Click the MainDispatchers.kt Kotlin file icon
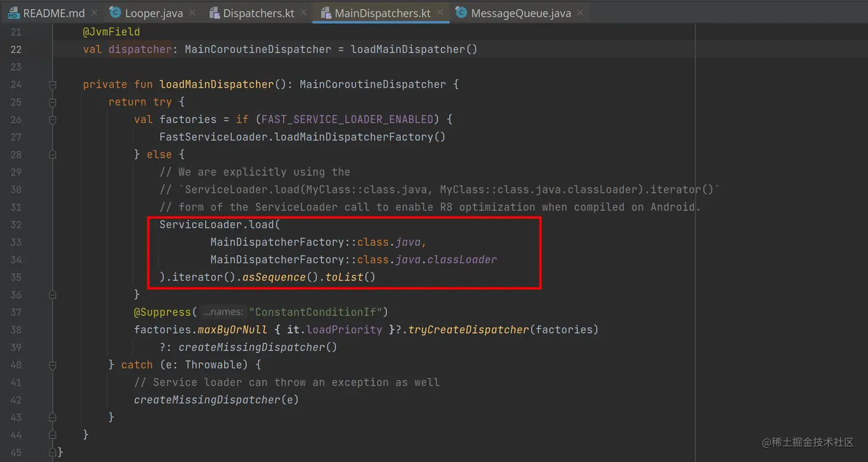The image size is (868, 462). coord(326,13)
